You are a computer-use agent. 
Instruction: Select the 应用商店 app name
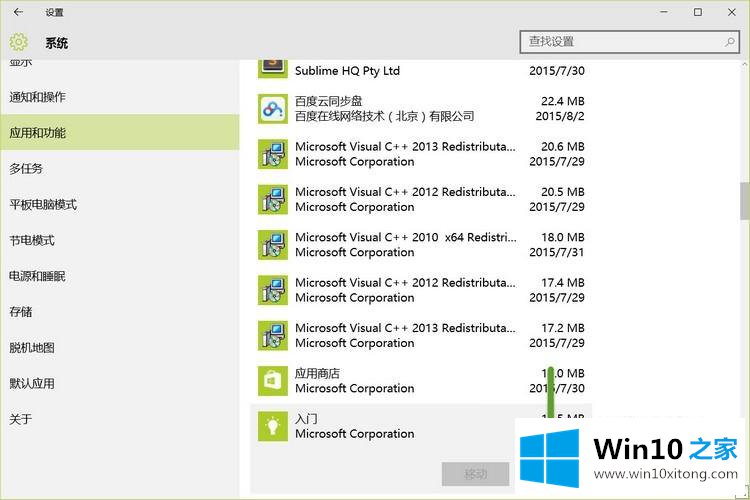pyautogui.click(x=317, y=373)
